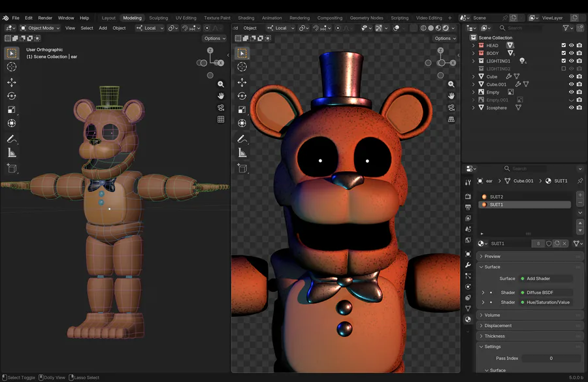
Task: Click zoom magnifier in right viewport
Action: (x=451, y=84)
